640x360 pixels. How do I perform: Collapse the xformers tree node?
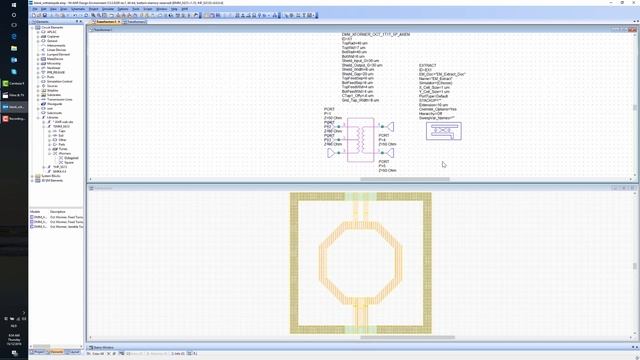[x=49, y=153]
